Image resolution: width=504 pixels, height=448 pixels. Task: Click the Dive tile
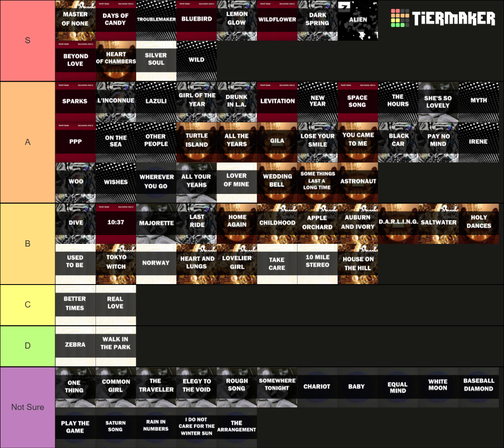(x=76, y=224)
